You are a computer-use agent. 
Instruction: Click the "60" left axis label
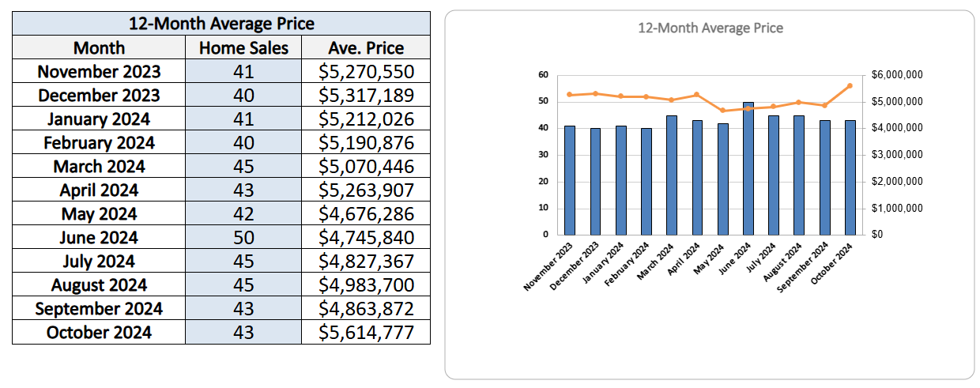click(x=543, y=75)
